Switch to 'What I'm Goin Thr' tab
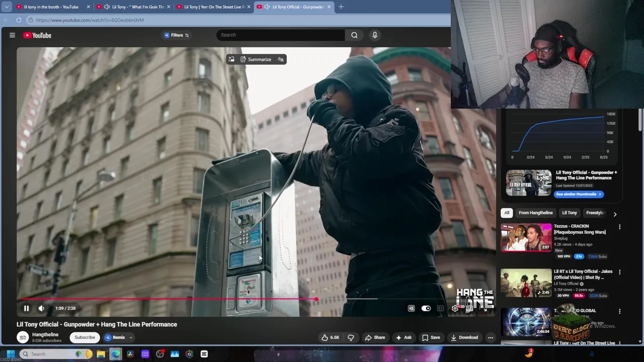644x362 pixels. [133, 7]
